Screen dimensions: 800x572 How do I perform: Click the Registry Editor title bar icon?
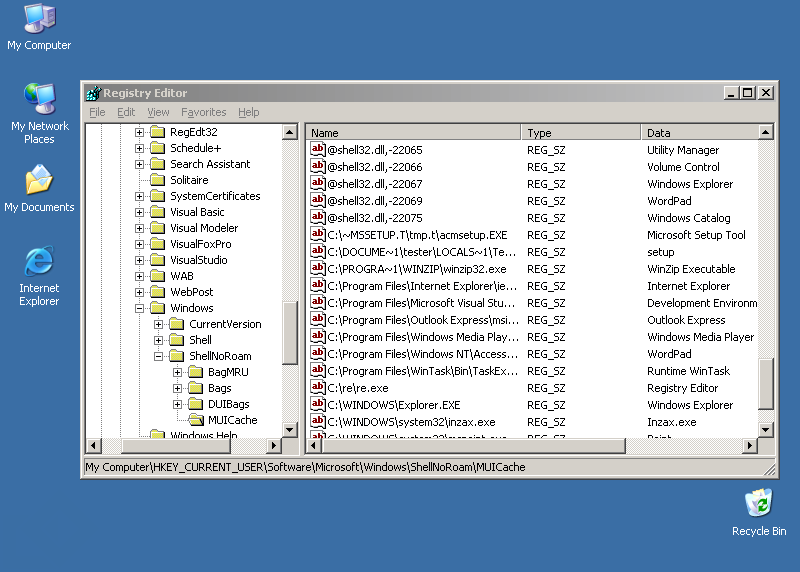point(94,93)
